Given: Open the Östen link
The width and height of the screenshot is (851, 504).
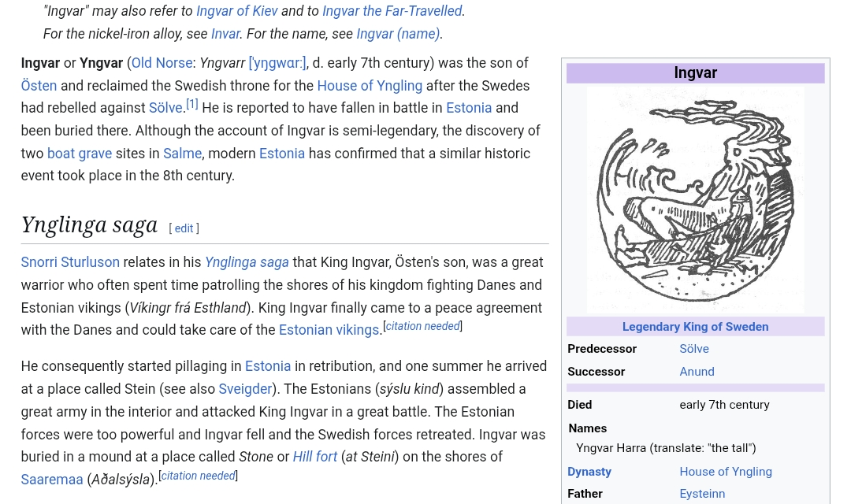Looking at the screenshot, I should (39, 86).
